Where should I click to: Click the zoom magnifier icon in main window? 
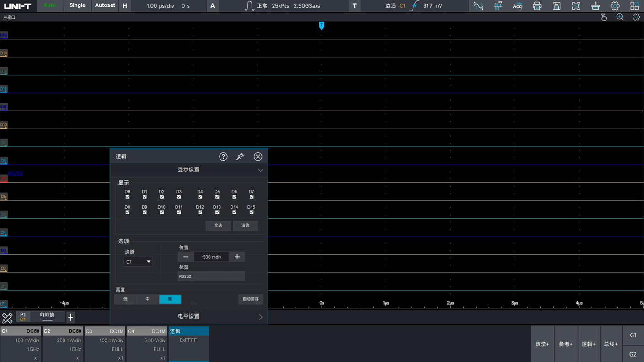coord(620,17)
